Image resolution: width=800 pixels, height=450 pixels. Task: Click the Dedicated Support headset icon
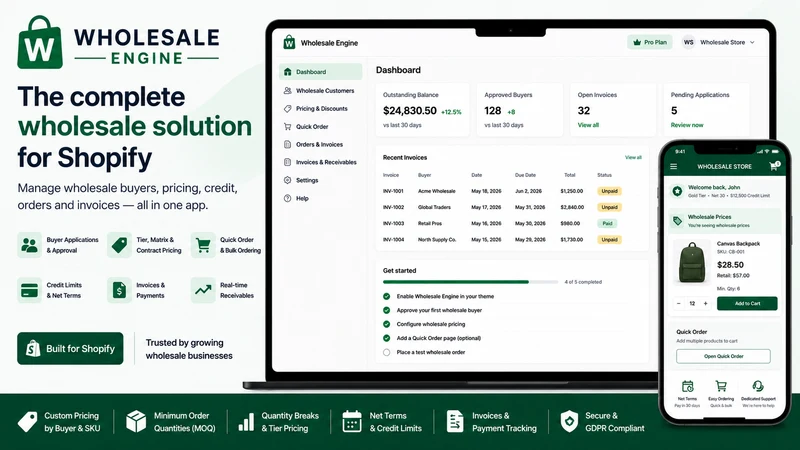pos(758,386)
